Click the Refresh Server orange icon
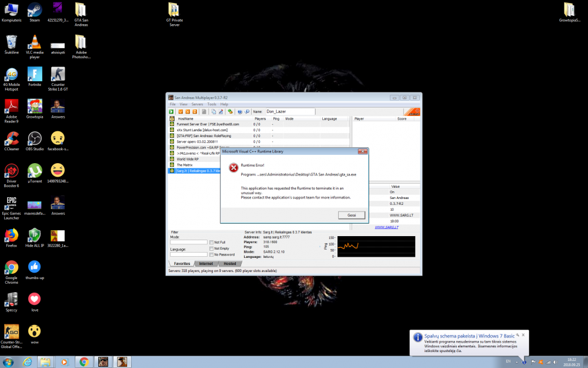588x368 pixels. 195,111
